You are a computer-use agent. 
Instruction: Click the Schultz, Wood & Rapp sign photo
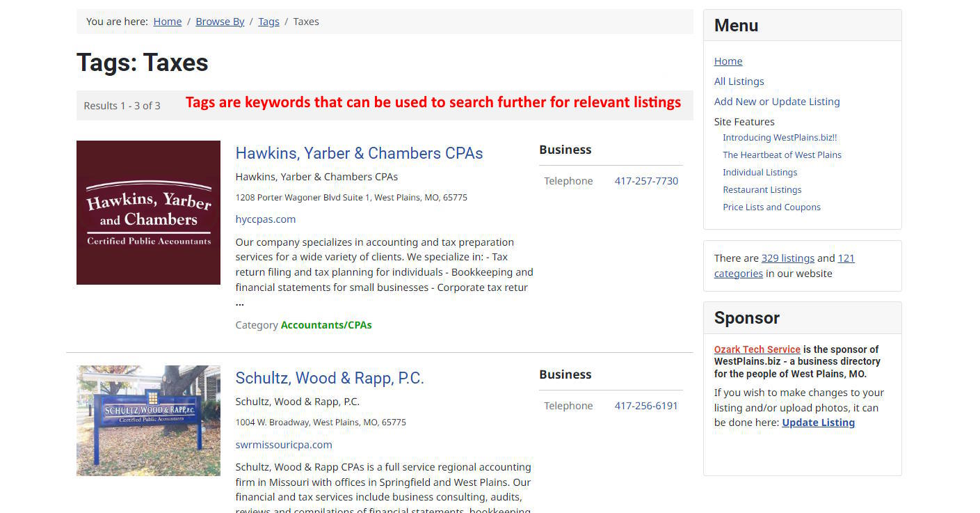[148, 420]
